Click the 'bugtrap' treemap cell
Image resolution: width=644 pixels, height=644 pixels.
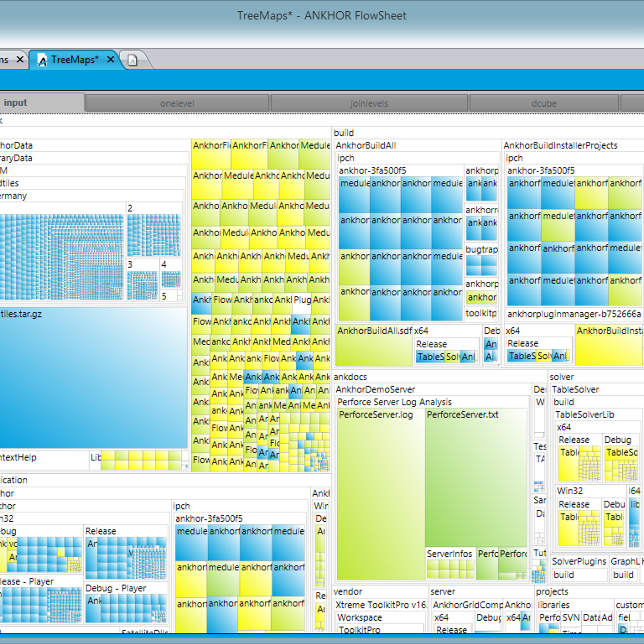coord(481,261)
